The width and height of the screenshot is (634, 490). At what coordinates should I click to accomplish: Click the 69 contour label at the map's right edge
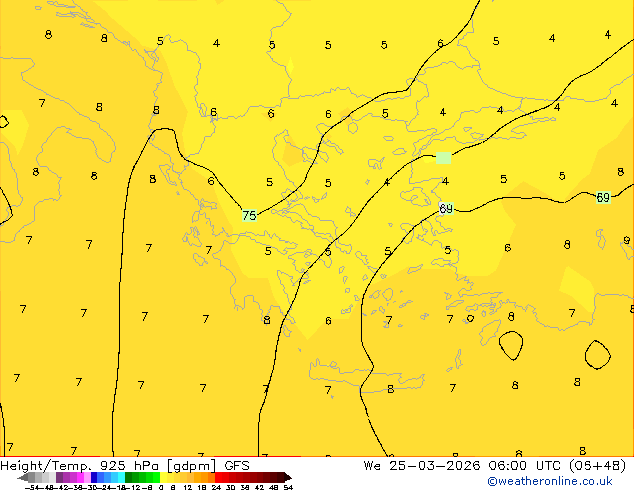603,197
